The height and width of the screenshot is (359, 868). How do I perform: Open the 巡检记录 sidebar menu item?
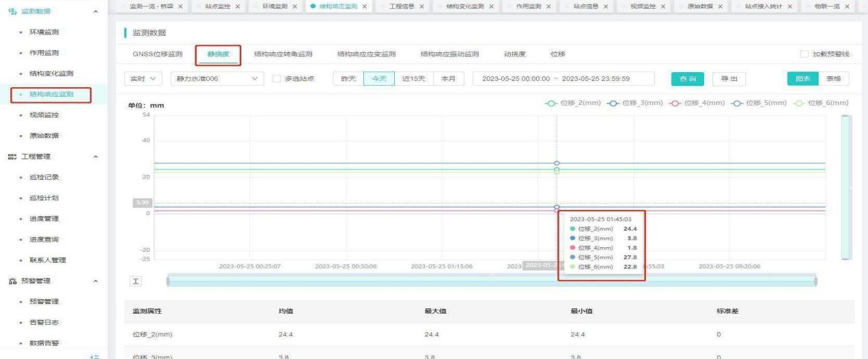click(x=44, y=177)
